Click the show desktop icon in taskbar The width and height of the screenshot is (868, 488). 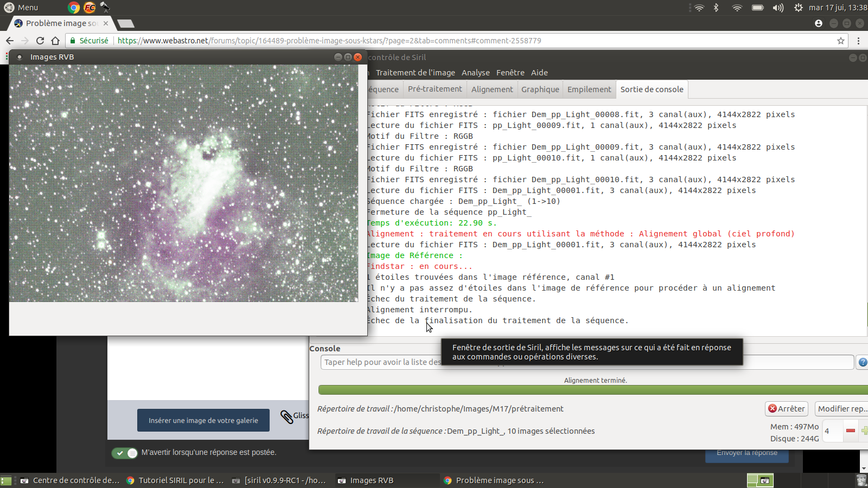point(6,480)
